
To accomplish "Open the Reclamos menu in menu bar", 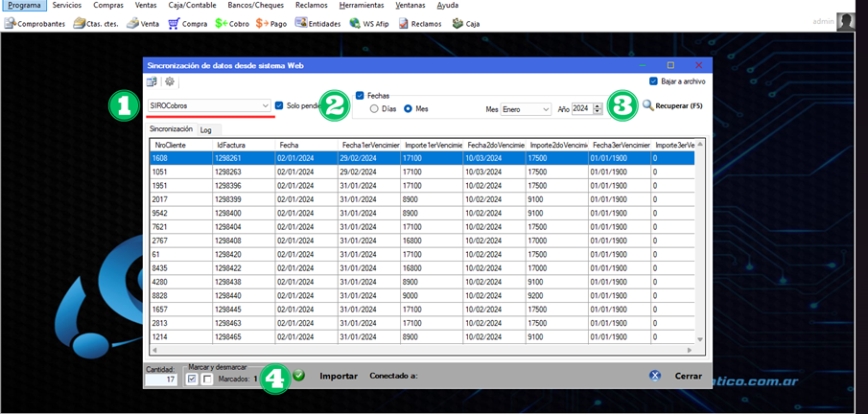I will (312, 5).
